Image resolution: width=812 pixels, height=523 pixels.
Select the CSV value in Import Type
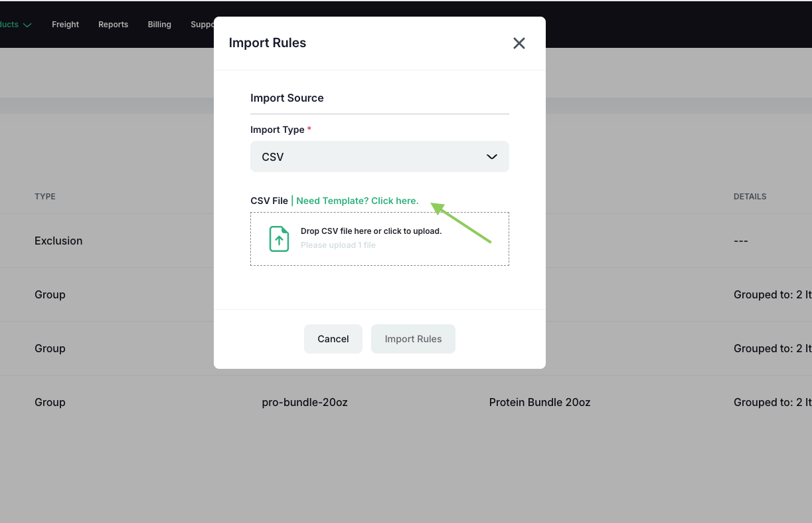pos(273,157)
